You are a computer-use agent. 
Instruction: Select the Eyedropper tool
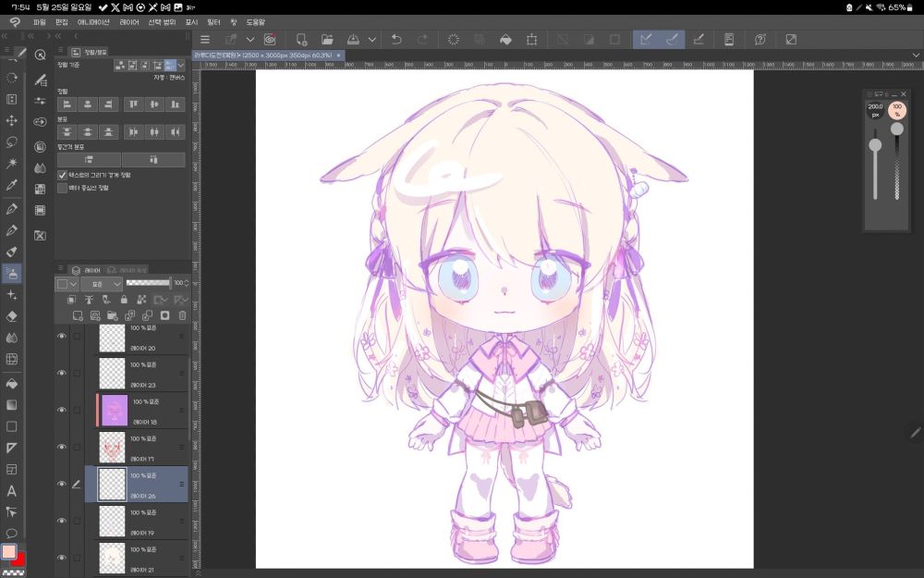click(x=11, y=185)
